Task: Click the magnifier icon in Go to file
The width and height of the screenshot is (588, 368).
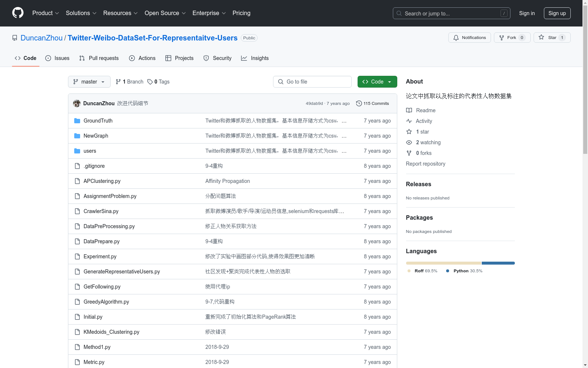Action: [281, 82]
